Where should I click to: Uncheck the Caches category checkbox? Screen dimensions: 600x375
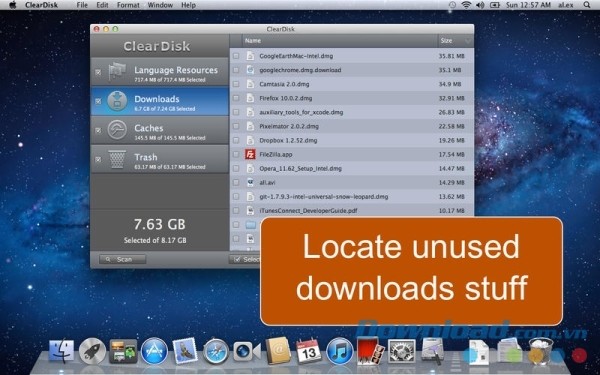click(x=98, y=130)
